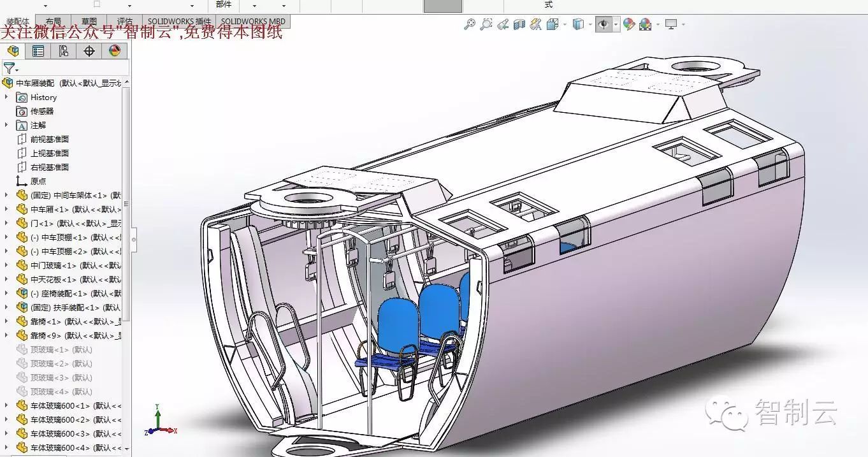
Task: Expand the History node arrow
Action: (x=7, y=97)
